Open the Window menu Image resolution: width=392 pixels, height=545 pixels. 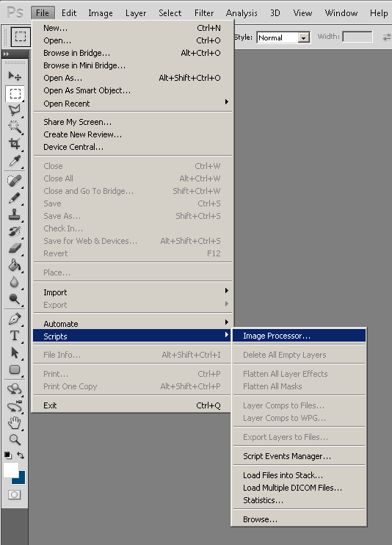point(341,13)
